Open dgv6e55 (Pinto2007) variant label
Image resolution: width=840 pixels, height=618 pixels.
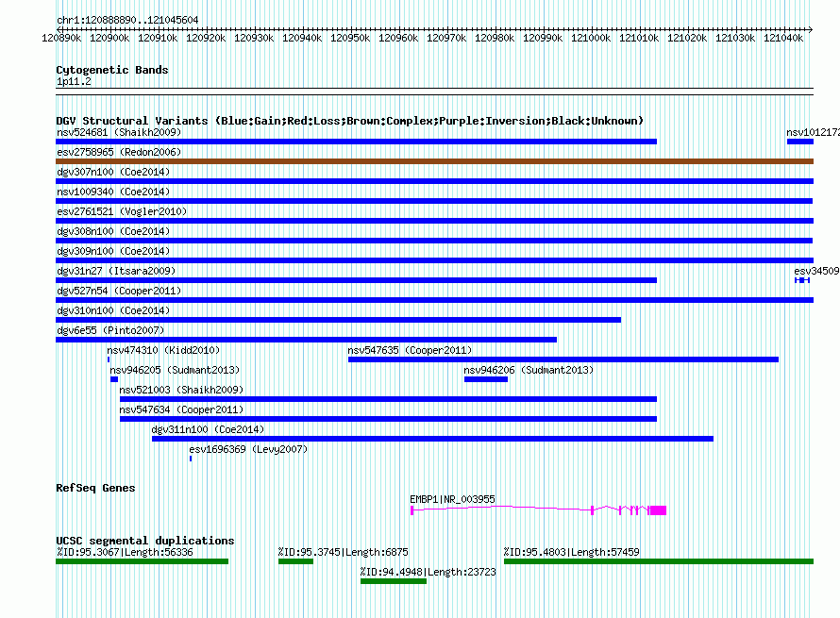110,330
